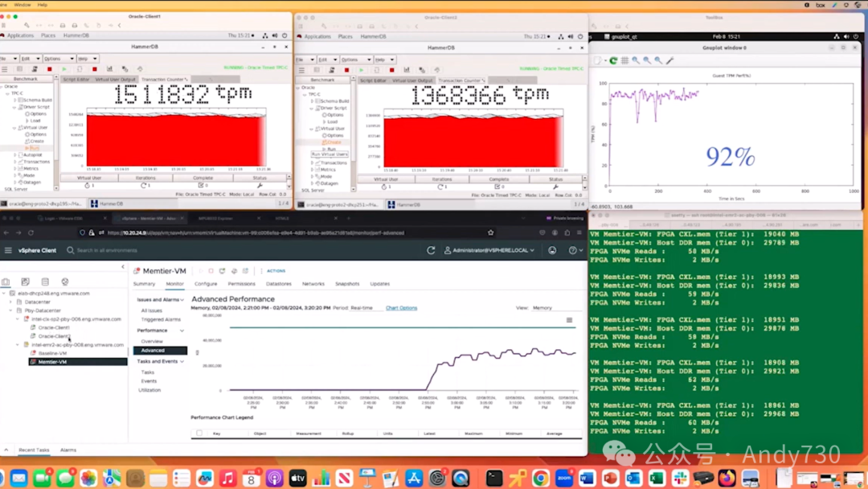Screen dimensions: 868x489
Task: Select Transaction Counter tab in Oracle-Client2
Action: [x=461, y=80]
